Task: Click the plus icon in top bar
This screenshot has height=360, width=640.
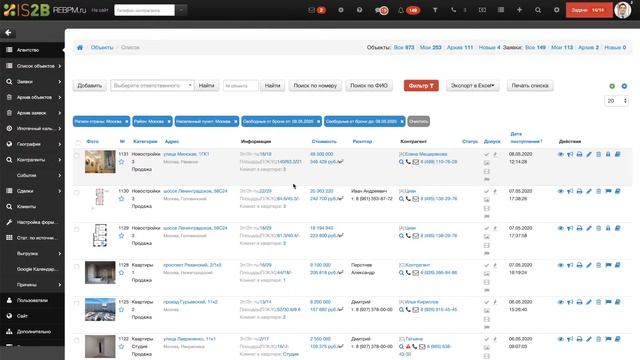Action: 519,10
